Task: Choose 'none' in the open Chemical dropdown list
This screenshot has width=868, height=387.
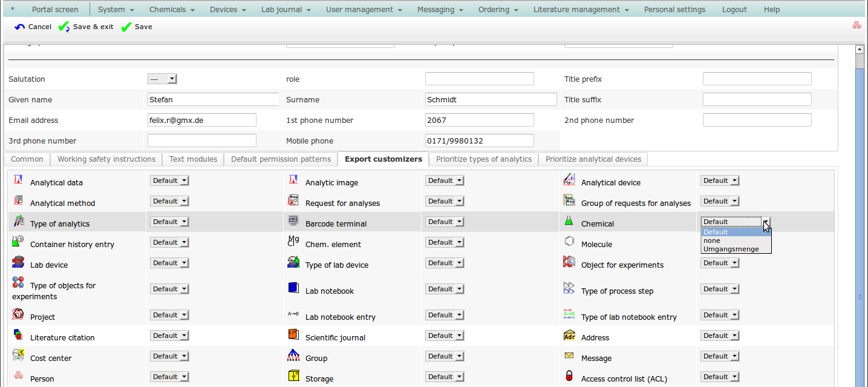Action: [712, 240]
